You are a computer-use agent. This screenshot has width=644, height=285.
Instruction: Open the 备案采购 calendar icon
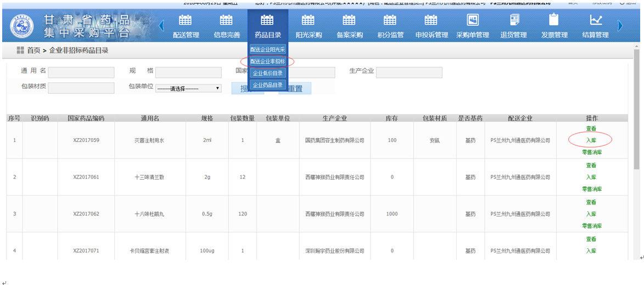[x=349, y=19]
